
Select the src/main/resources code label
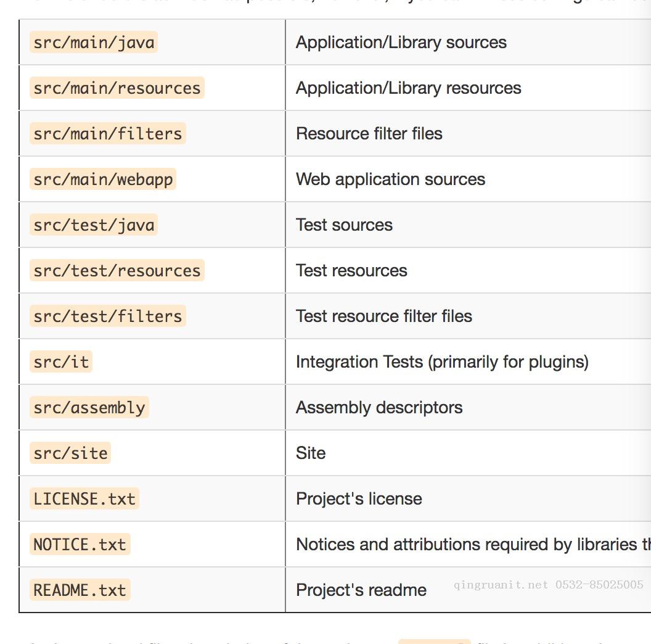(x=117, y=88)
